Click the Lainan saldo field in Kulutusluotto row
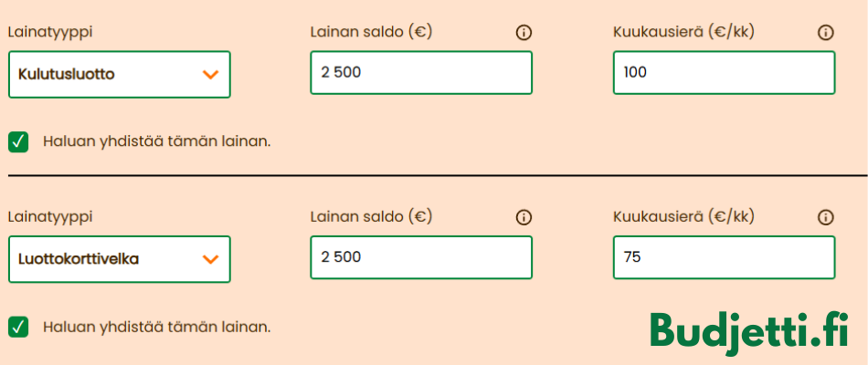Viewport: 868px width, 365px height. (420, 73)
